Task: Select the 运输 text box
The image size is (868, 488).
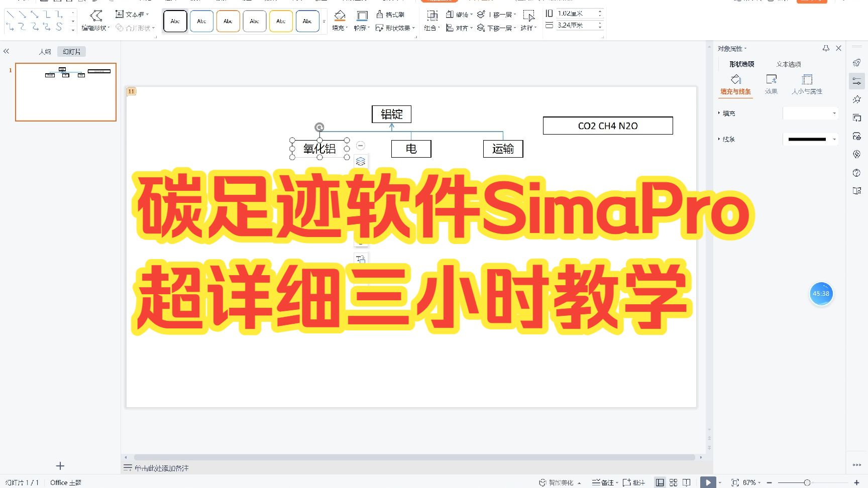Action: click(x=503, y=149)
